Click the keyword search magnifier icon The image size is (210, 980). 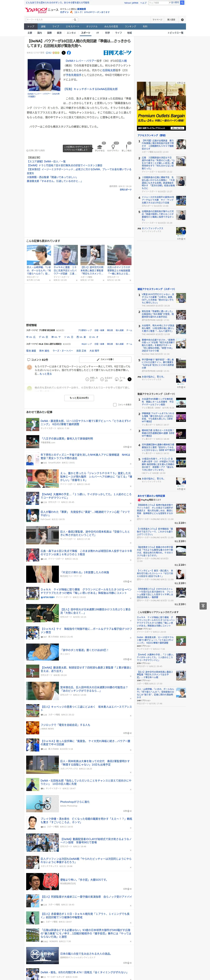(75, 19)
